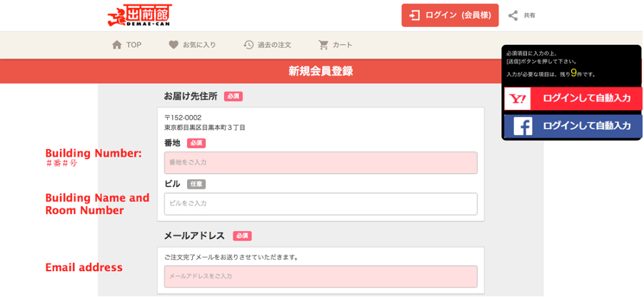Click the TOP home icon
The width and height of the screenshot is (644, 297).
point(117,45)
